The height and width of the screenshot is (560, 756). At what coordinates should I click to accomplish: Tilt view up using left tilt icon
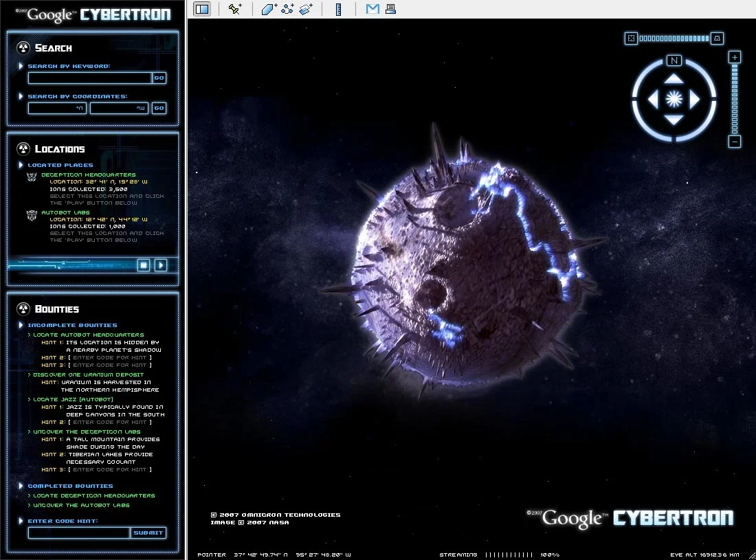coord(631,38)
